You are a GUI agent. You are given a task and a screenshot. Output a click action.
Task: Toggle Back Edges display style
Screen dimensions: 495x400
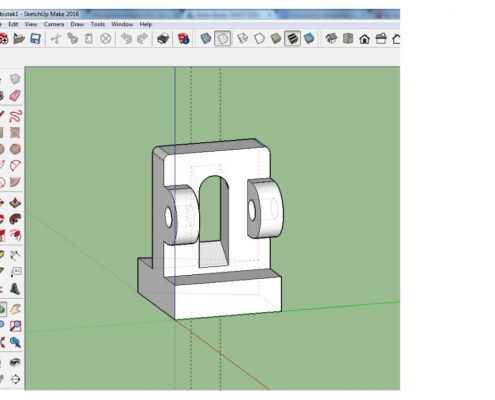coord(222,39)
